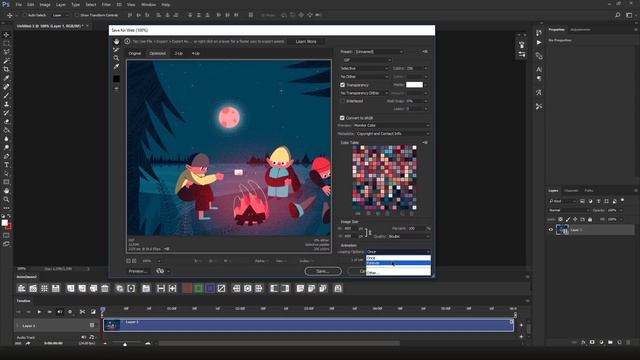Image resolution: width=640 pixels, height=360 pixels.
Task: Select the Lasso tool
Action: coord(6,52)
